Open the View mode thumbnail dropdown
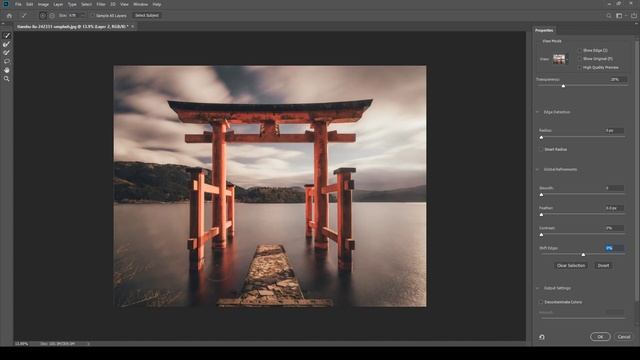Image resolution: width=640 pixels, height=360 pixels. [560, 59]
